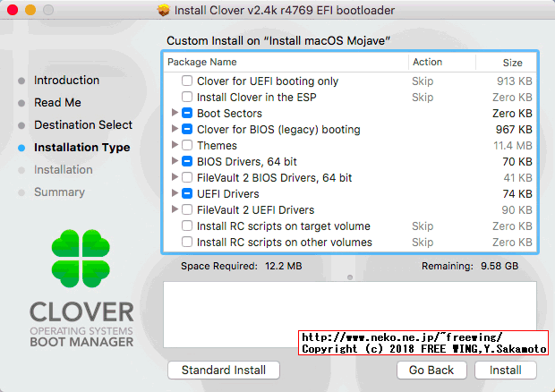The height and width of the screenshot is (392, 555).
Task: Check Install Clover in the ESP
Action: click(187, 97)
